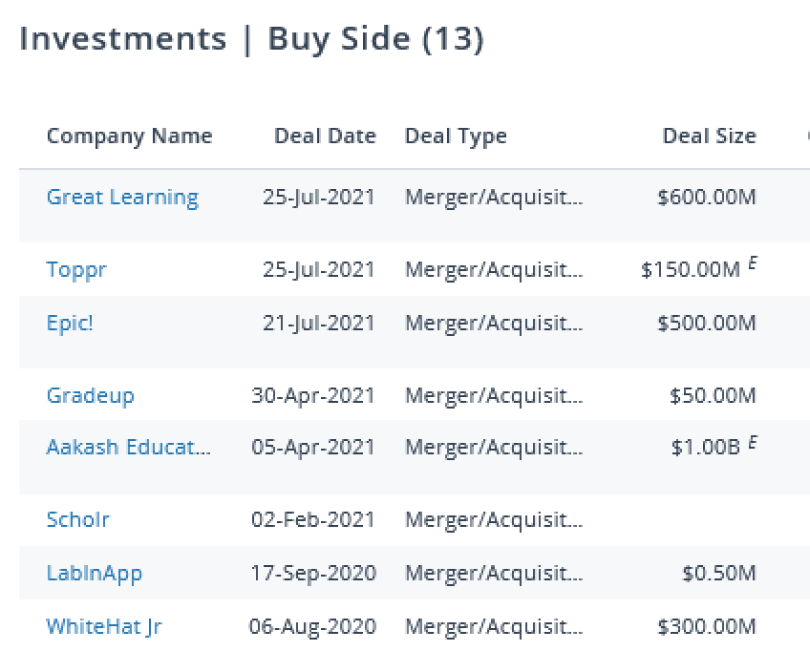Screen dimensions: 810x672
Task: Sort by Deal Size column header
Action: [709, 136]
